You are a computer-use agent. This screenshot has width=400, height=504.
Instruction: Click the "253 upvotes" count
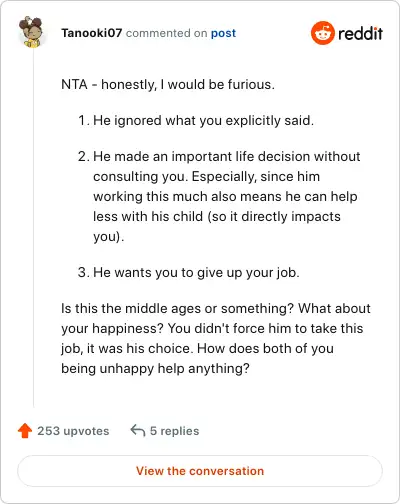(73, 431)
